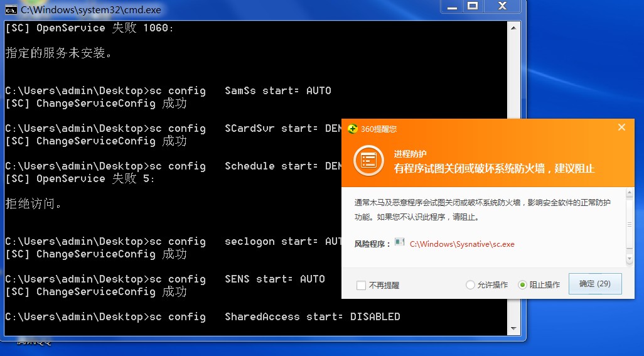Screen dimensions: 644x356
Task: Click the cmd window scrollbar up arrow
Action: tap(513, 28)
